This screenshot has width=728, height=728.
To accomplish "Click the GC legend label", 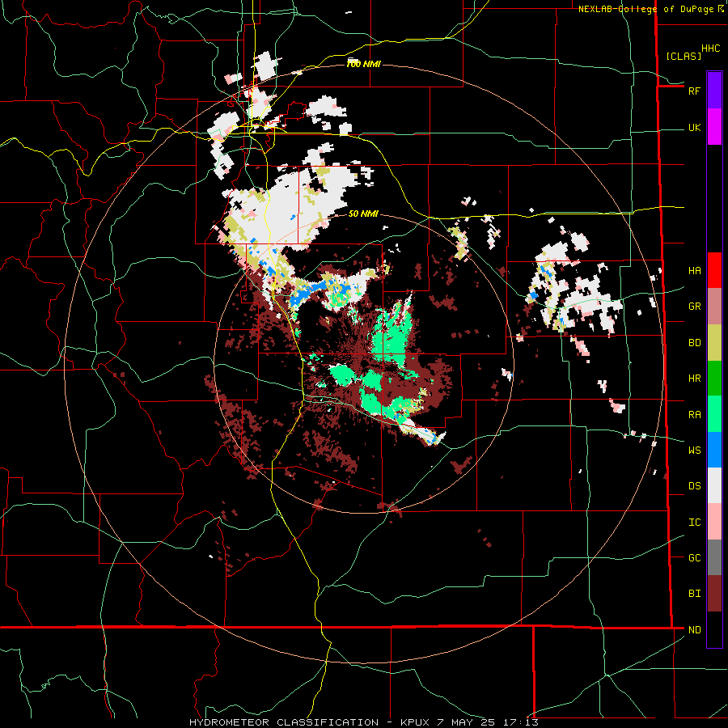I will click(694, 557).
